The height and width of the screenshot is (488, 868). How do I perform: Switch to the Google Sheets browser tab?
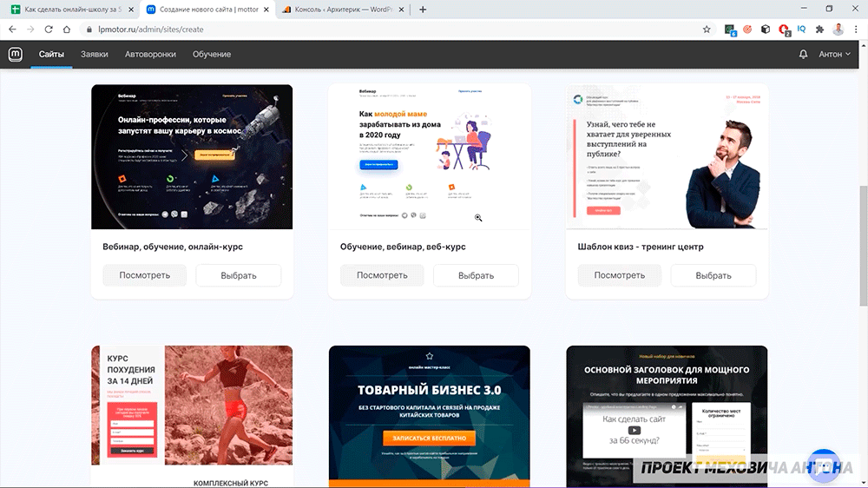[72, 10]
